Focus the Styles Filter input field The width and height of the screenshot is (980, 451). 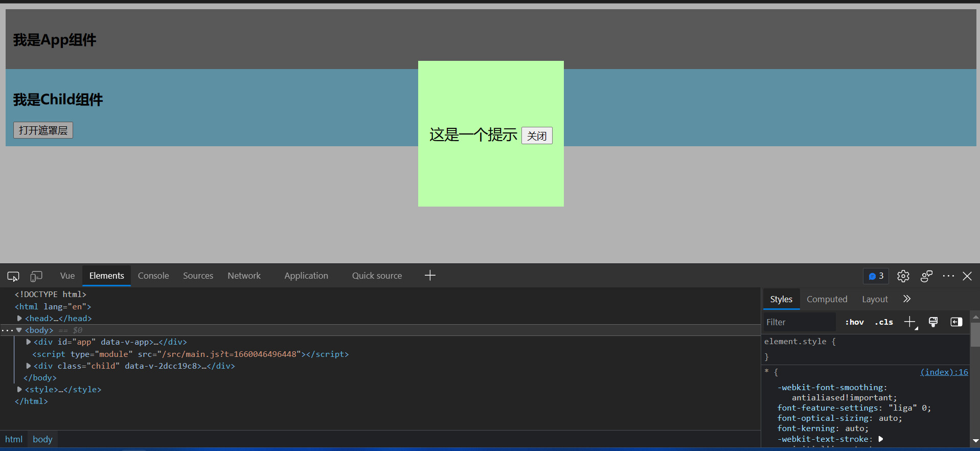point(800,322)
